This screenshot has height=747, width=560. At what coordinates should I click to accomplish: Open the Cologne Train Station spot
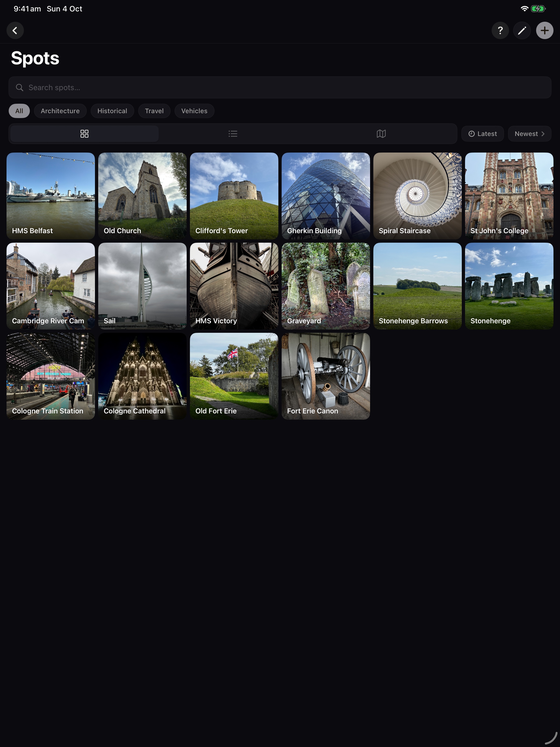point(51,376)
